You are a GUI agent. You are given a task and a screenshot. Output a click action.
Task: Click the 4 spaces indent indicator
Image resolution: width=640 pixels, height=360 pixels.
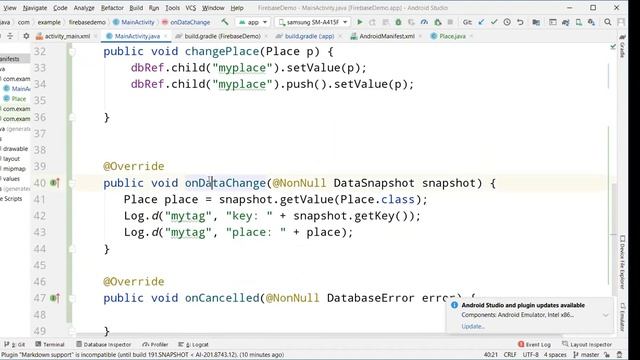click(555, 355)
